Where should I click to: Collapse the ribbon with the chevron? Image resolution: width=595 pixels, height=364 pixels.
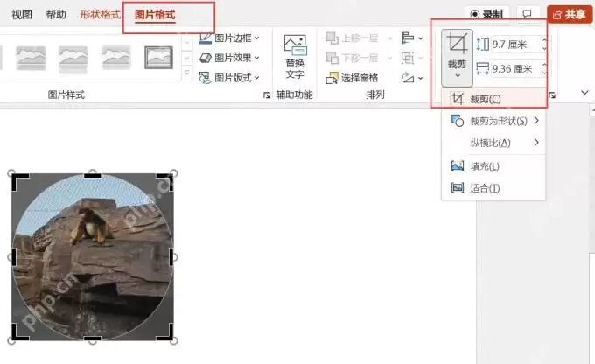click(x=584, y=92)
